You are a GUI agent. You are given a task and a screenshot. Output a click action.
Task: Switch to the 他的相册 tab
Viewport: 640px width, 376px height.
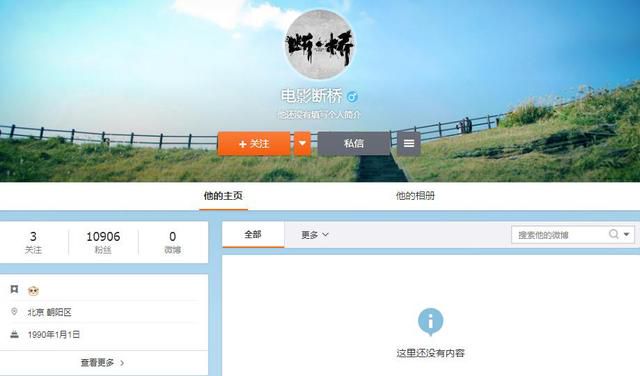[415, 196]
